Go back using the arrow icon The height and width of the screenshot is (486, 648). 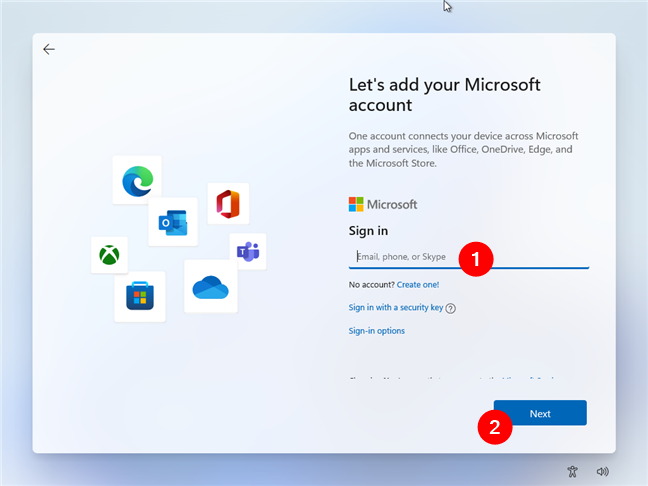pyautogui.click(x=49, y=49)
